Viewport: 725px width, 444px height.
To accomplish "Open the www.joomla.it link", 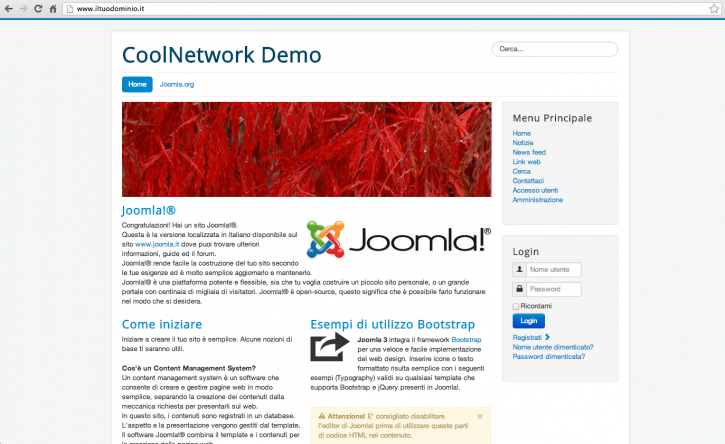I will pos(157,244).
